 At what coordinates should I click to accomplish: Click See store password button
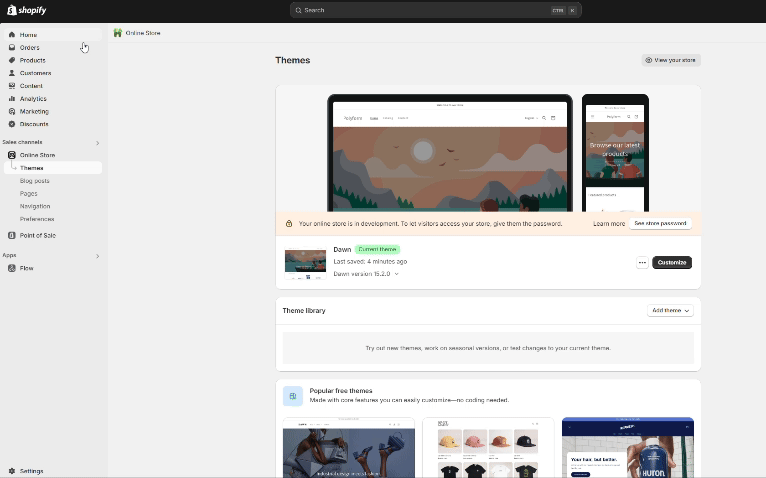click(x=660, y=223)
